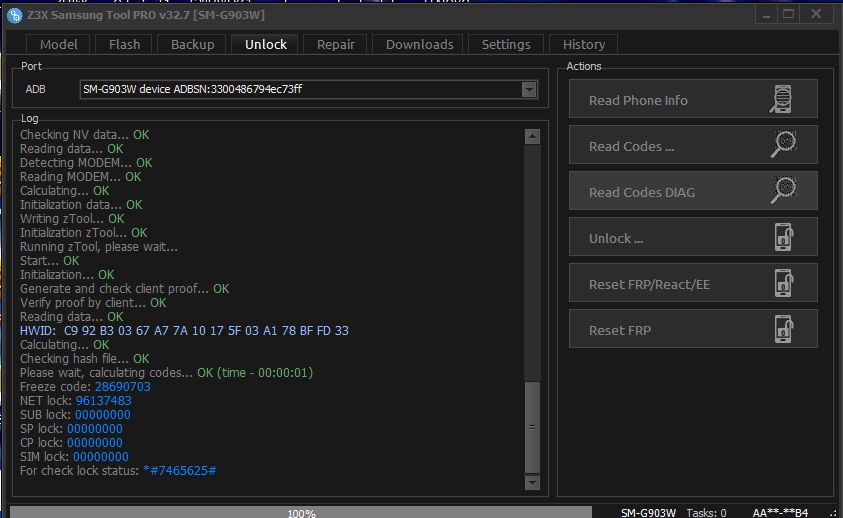This screenshot has height=518, width=843.
Task: Click the SIM lock 00000000 value
Action: (x=101, y=457)
